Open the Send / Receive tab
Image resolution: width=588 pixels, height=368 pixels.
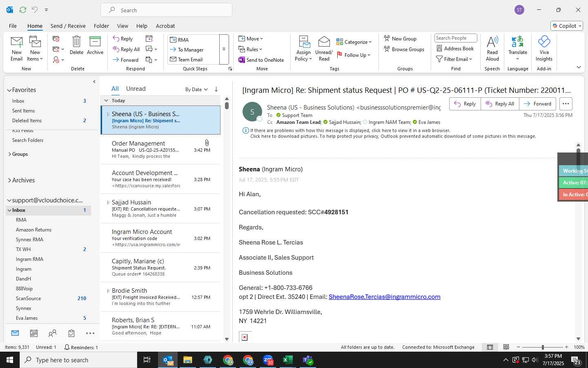(x=68, y=26)
